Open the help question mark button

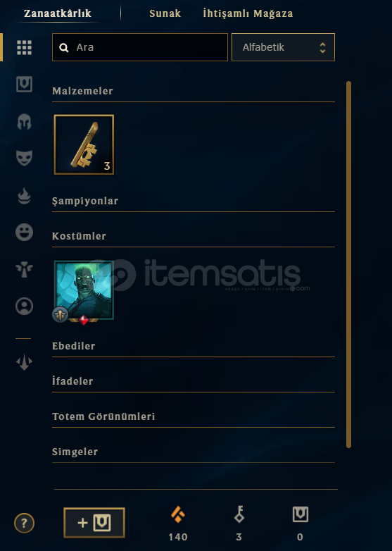tap(24, 524)
